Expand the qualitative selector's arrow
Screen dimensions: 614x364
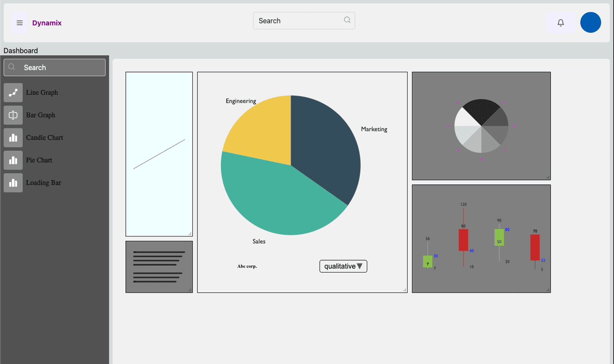coord(361,266)
